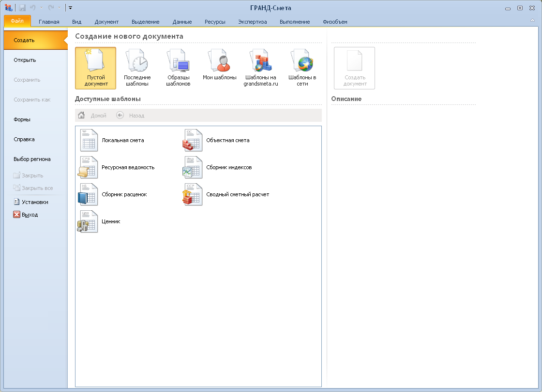Switch to the Физобъем ribbon tab

[335, 22]
